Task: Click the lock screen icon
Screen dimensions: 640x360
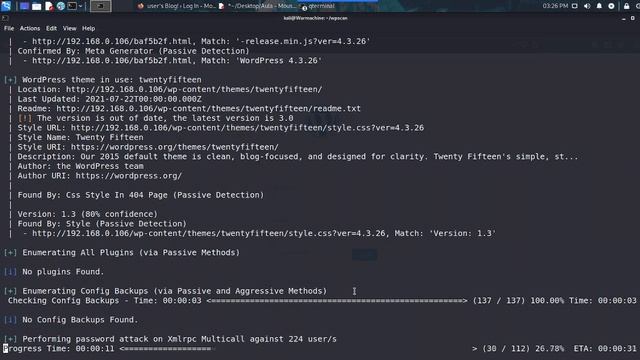Action: [x=627, y=6]
